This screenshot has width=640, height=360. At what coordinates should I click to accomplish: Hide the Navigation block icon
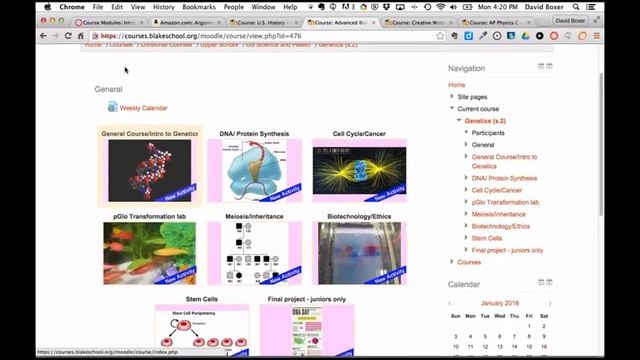541,66
